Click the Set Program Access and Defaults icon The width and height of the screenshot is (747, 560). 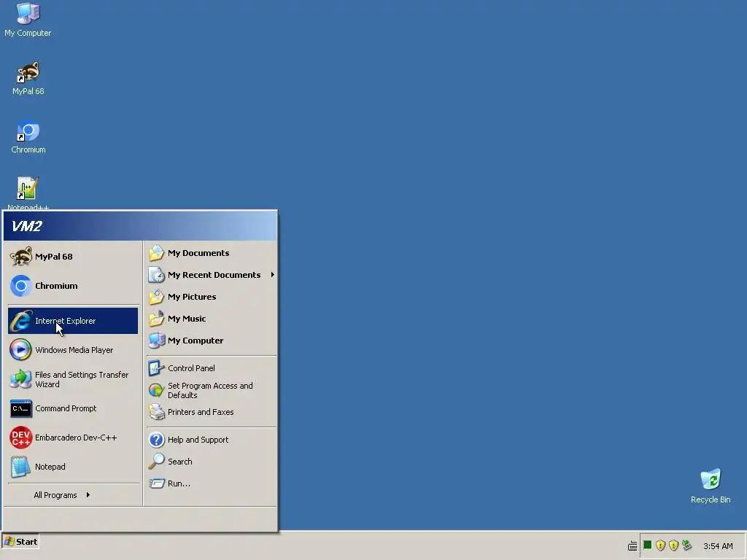[x=156, y=391]
